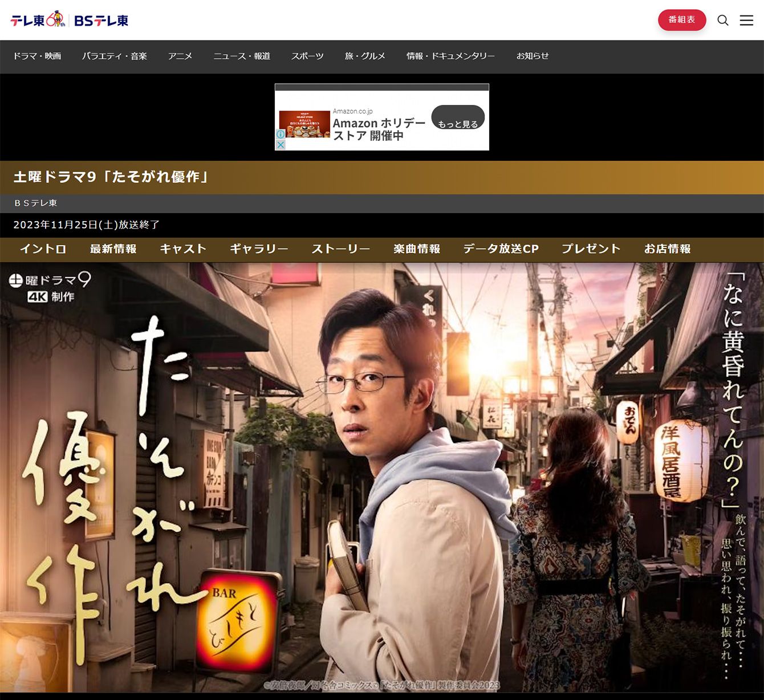The height and width of the screenshot is (700, 764).
Task: Close the Amazon ad with X icon
Action: tap(281, 145)
